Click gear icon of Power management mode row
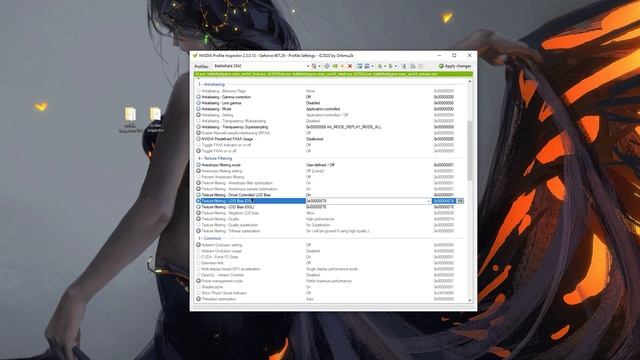The height and width of the screenshot is (360, 640). [x=198, y=281]
